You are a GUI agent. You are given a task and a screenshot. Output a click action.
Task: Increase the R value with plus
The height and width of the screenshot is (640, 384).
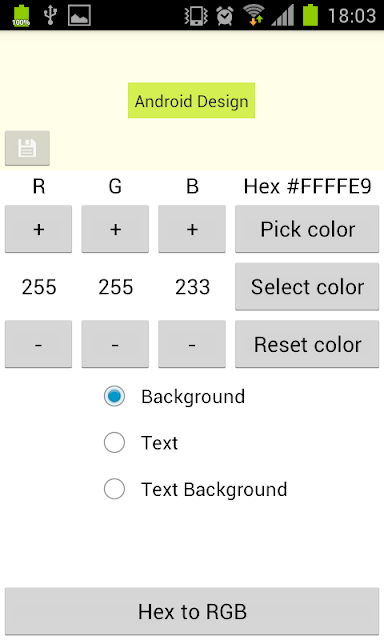coord(38,229)
